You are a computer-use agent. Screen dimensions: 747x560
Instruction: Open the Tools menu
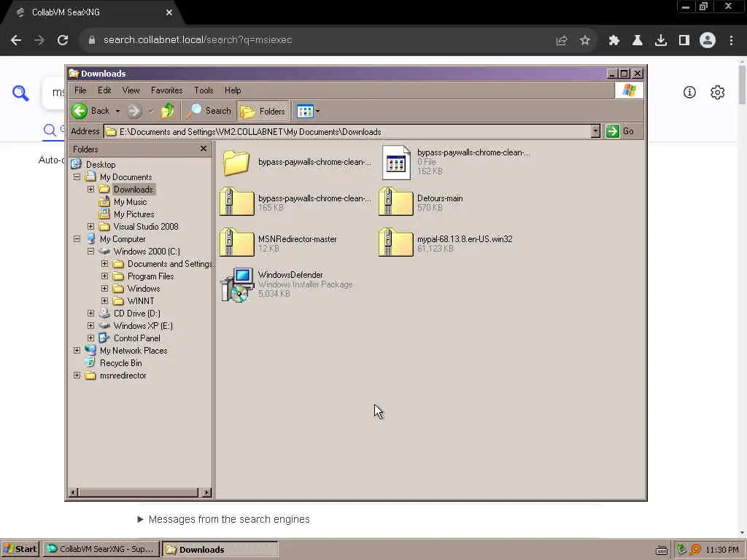[204, 90]
